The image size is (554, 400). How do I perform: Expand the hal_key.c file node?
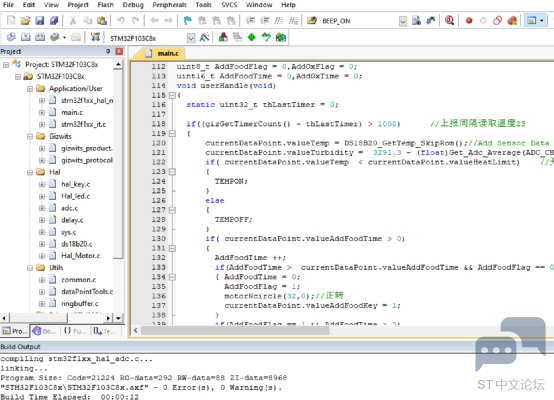pos(42,184)
